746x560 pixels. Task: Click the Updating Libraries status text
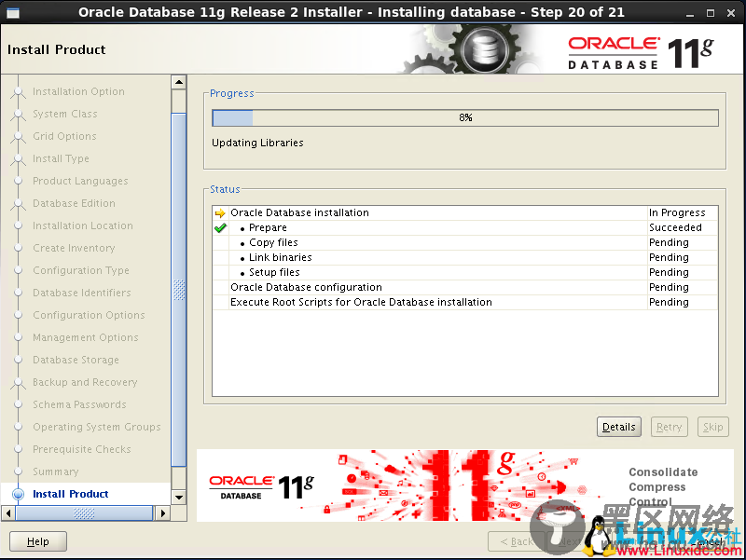pos(257,143)
